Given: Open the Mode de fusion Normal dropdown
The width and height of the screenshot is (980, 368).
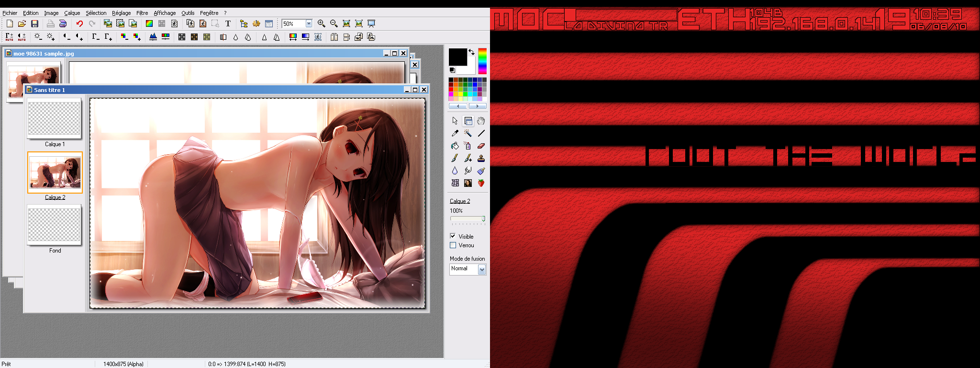Looking at the screenshot, I should [482, 270].
